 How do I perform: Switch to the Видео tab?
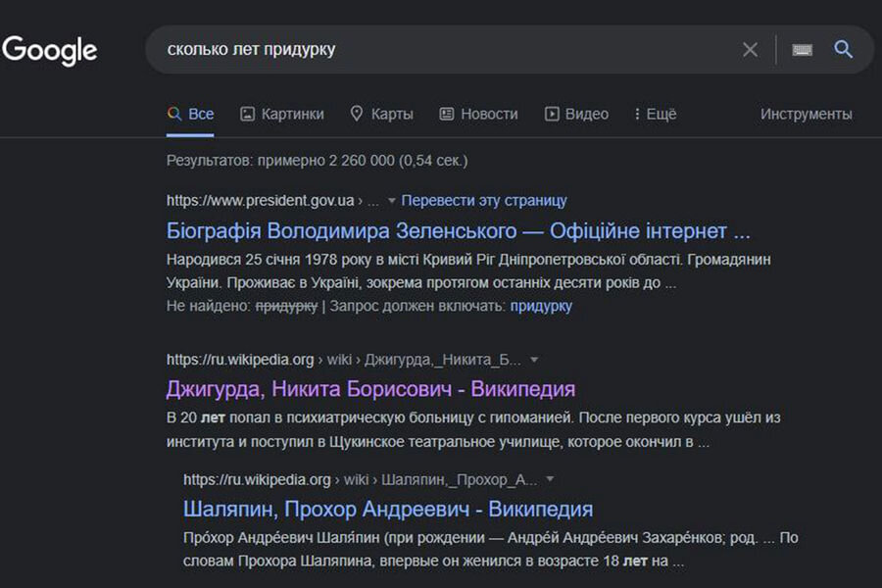pyautogui.click(x=576, y=115)
